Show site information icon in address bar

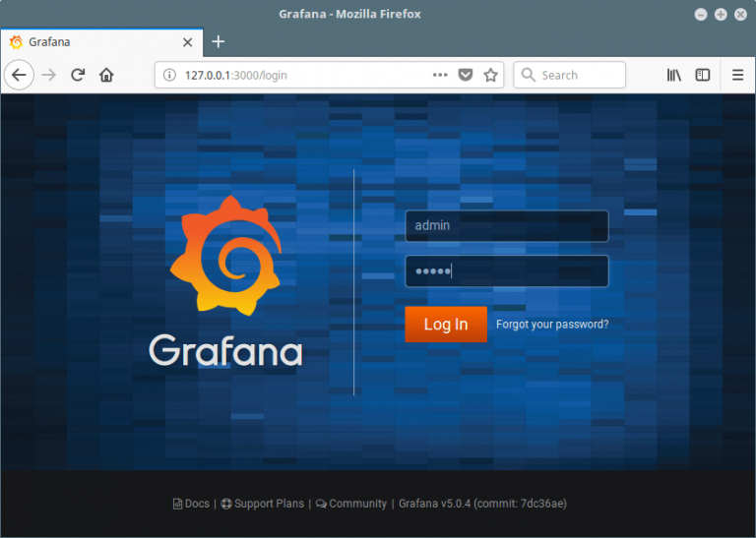click(x=169, y=75)
